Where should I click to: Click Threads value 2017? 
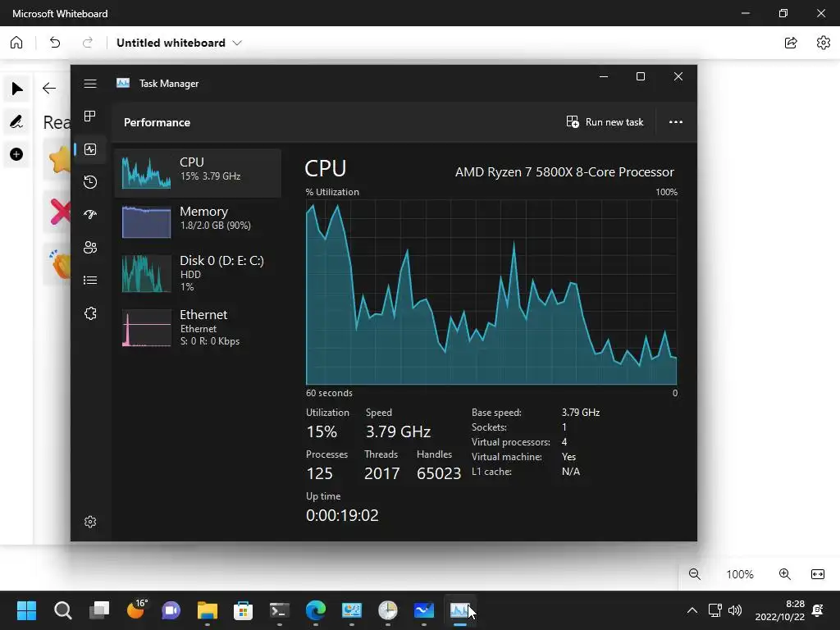coord(382,473)
